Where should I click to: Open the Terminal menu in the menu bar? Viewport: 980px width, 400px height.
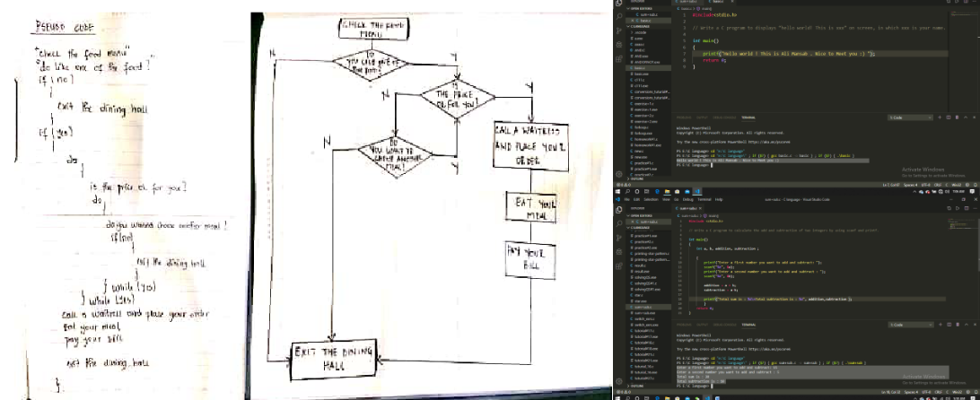pos(703,199)
